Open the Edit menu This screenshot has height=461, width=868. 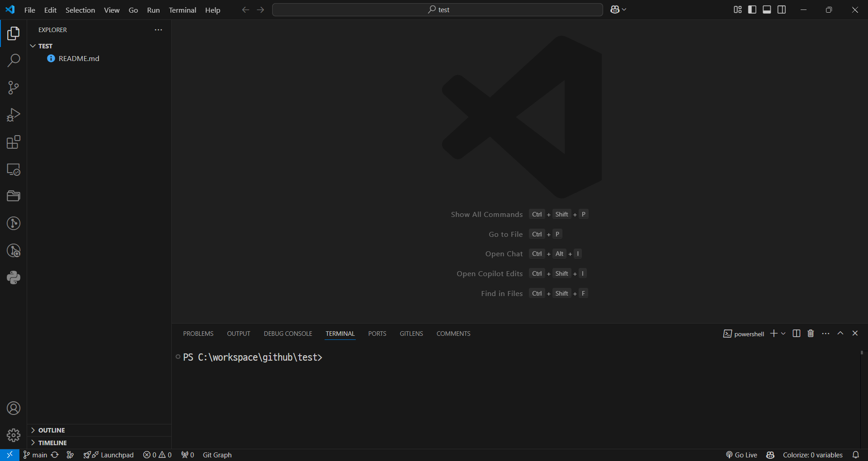point(50,10)
